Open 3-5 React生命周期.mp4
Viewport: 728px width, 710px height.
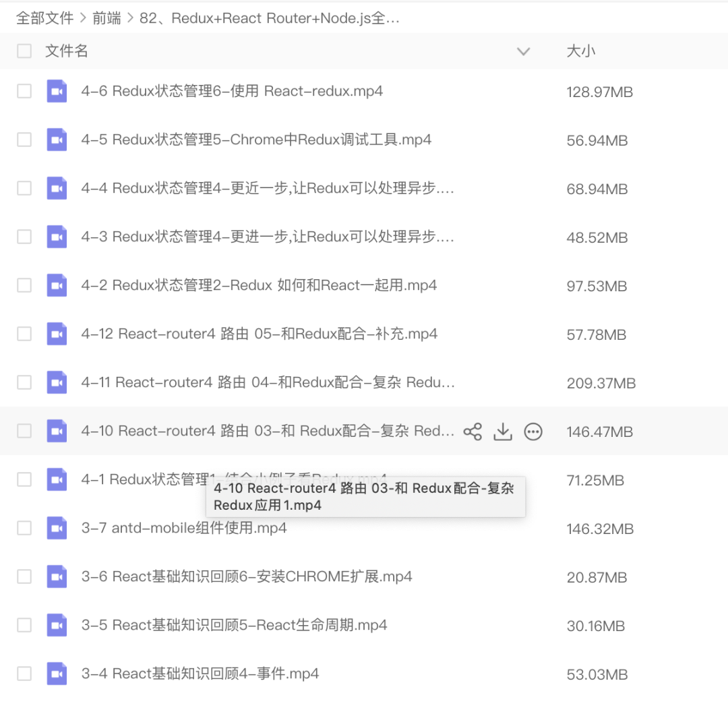234,625
